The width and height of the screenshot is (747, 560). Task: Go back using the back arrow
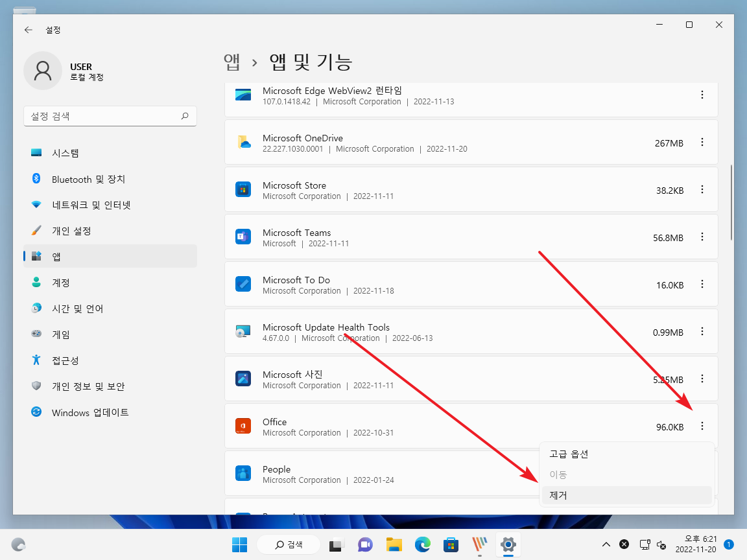tap(29, 30)
